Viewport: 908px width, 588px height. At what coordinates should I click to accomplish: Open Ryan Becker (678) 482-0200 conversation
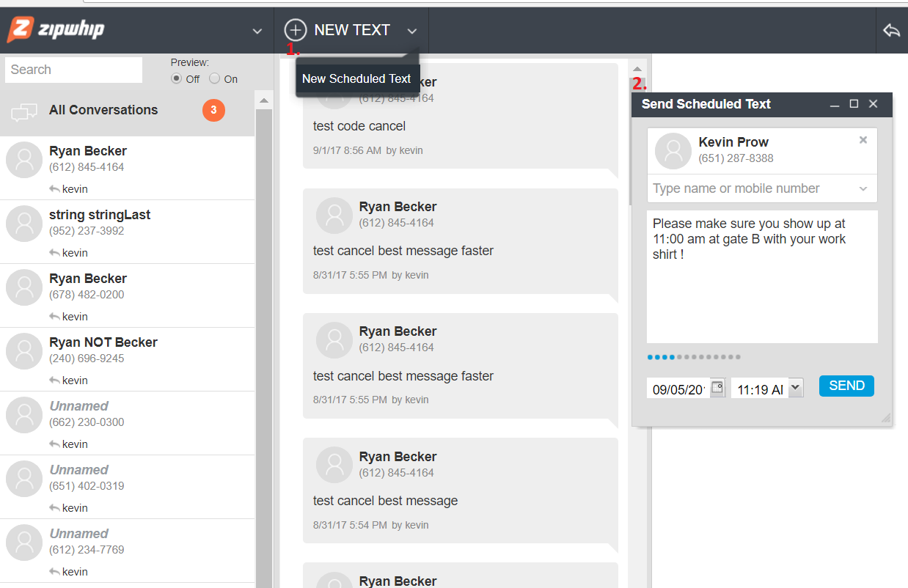tap(127, 295)
